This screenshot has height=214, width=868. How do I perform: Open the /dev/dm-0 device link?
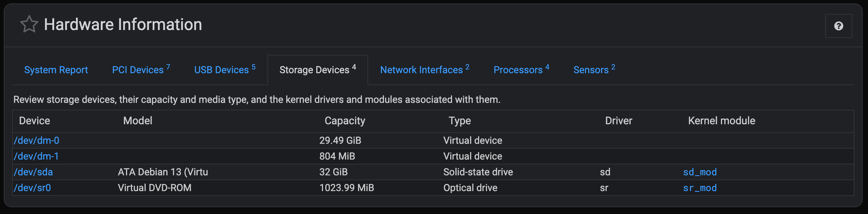point(36,140)
